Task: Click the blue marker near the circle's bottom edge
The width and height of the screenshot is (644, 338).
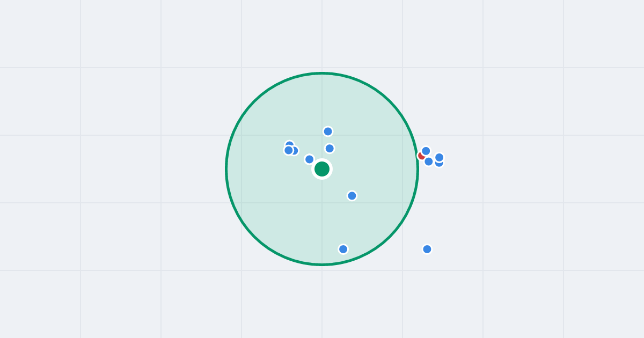Action: (343, 249)
